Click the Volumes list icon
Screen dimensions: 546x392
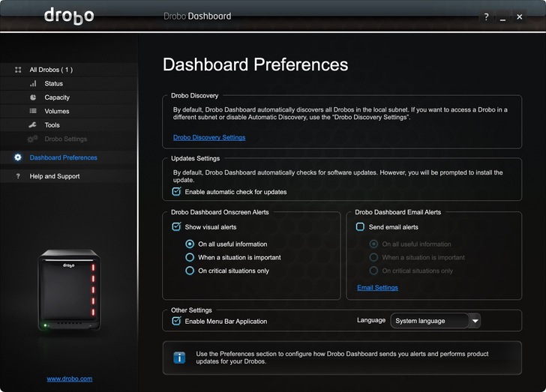click(x=33, y=111)
